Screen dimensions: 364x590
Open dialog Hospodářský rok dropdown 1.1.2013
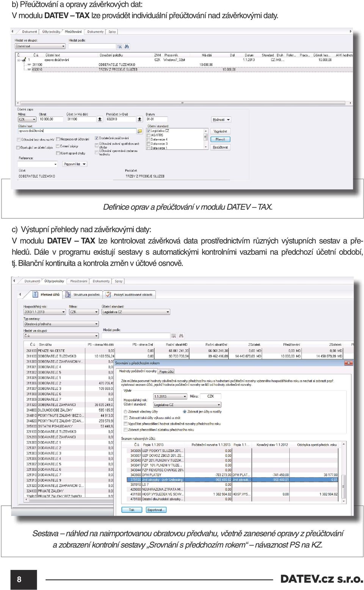click(x=170, y=397)
